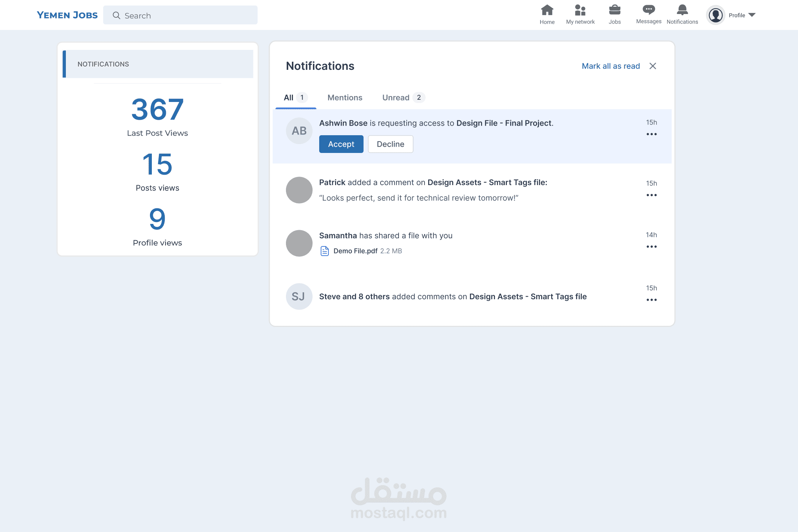Go to the Home icon
The height and width of the screenshot is (532, 798).
pos(547,10)
